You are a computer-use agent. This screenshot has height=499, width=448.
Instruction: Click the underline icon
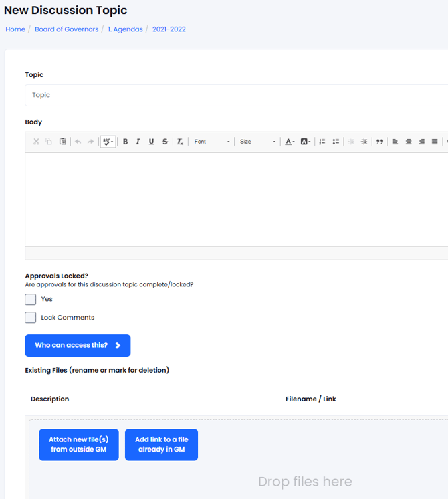coord(152,142)
